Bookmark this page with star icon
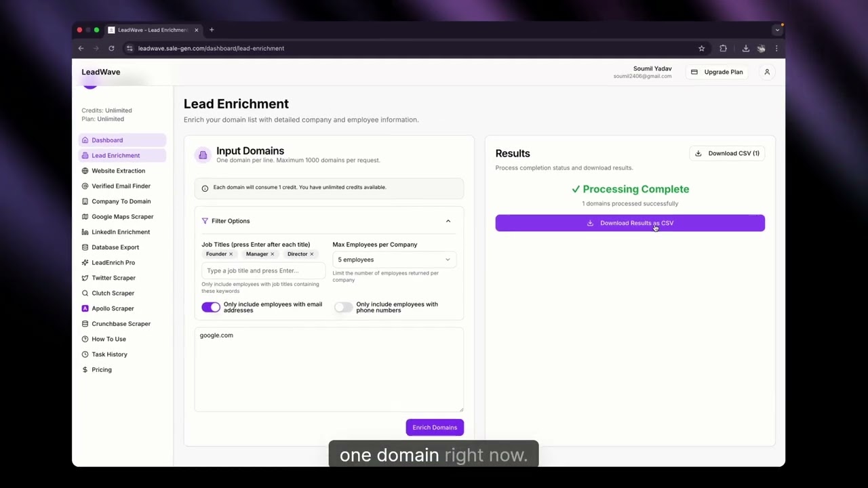The width and height of the screenshot is (868, 488). tap(701, 48)
